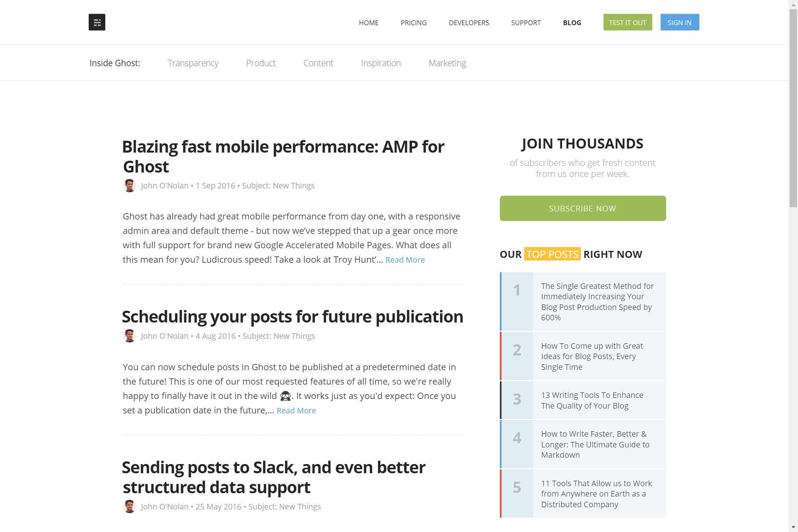Viewport: 798px width, 532px height.
Task: Select the Marketing category tab
Action: tap(447, 63)
